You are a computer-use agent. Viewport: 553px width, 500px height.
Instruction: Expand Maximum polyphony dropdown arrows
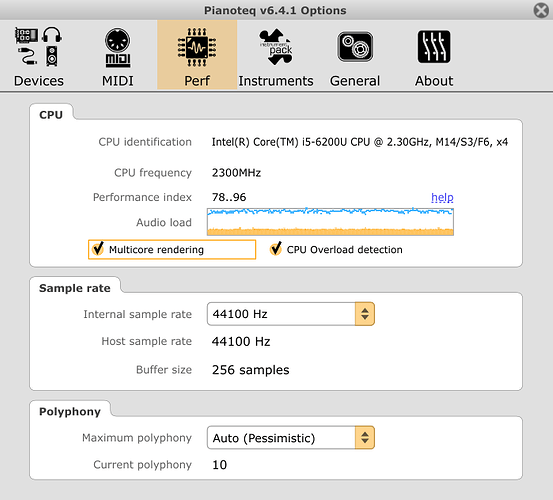point(365,438)
